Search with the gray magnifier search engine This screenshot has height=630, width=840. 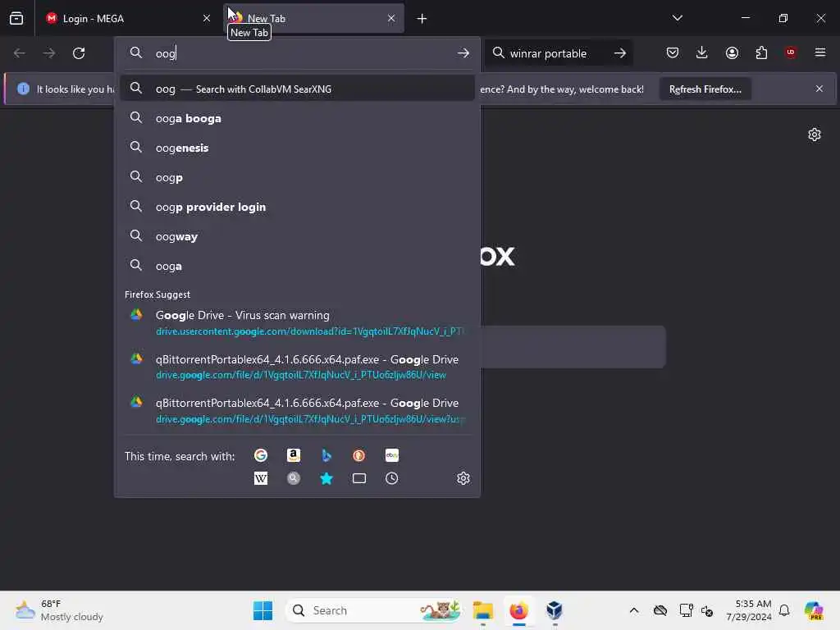[x=294, y=478]
